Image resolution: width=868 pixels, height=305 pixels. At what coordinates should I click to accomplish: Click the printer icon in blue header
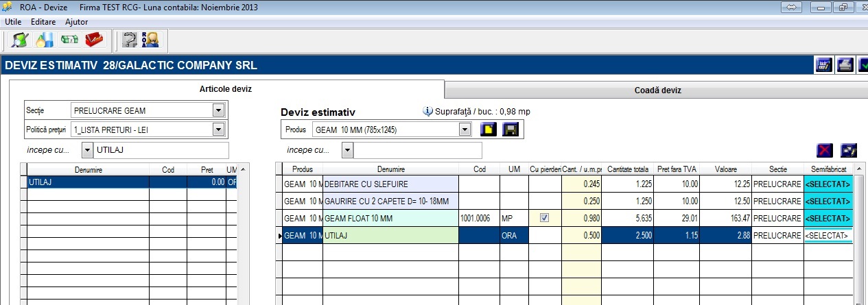pyautogui.click(x=845, y=65)
